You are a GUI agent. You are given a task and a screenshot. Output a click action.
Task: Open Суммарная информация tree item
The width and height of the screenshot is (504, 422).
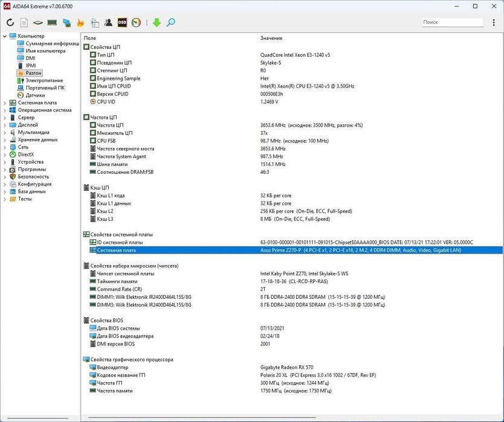click(52, 43)
